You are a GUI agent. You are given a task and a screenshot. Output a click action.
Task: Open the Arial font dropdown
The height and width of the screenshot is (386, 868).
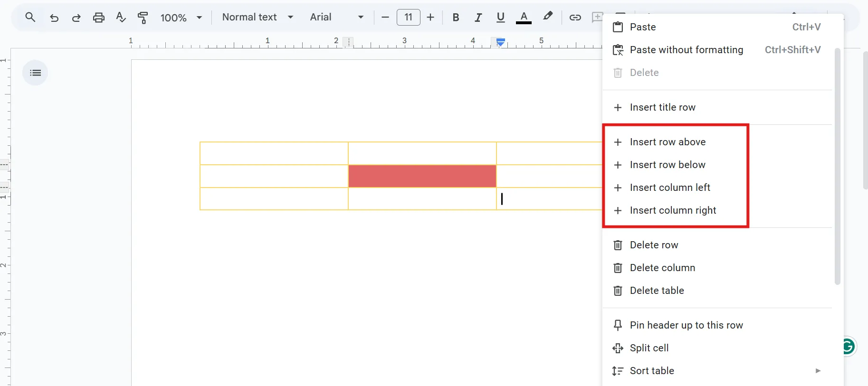336,17
